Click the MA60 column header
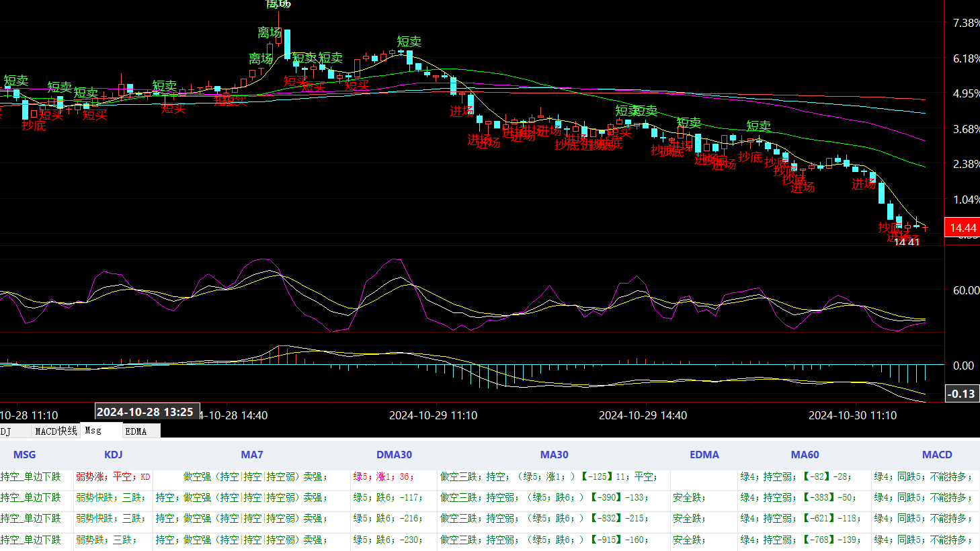 [805, 455]
